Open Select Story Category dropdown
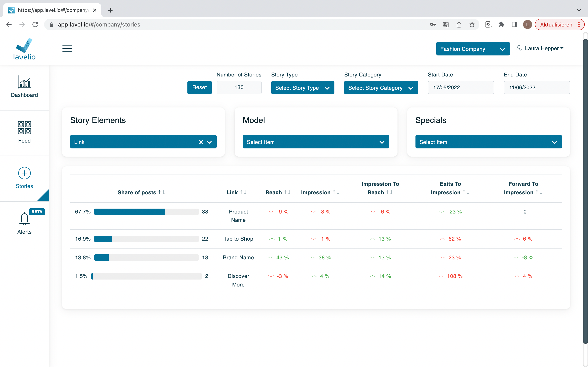The image size is (588, 367). (381, 88)
